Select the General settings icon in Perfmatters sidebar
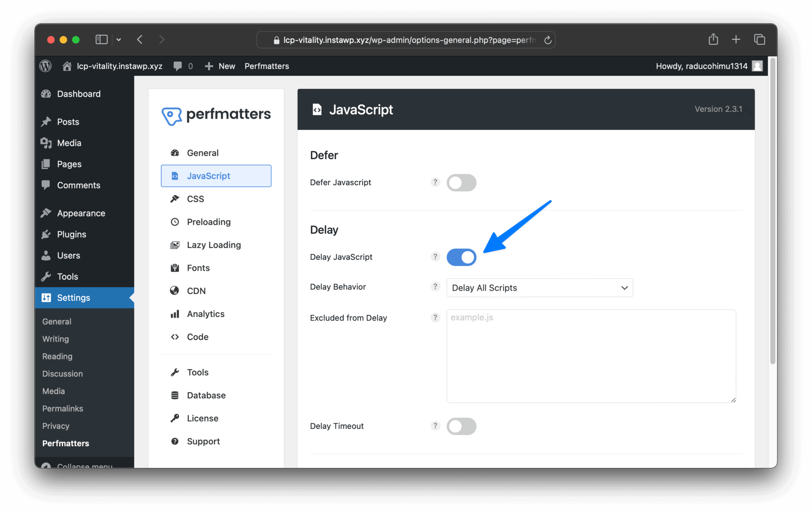 pos(175,153)
